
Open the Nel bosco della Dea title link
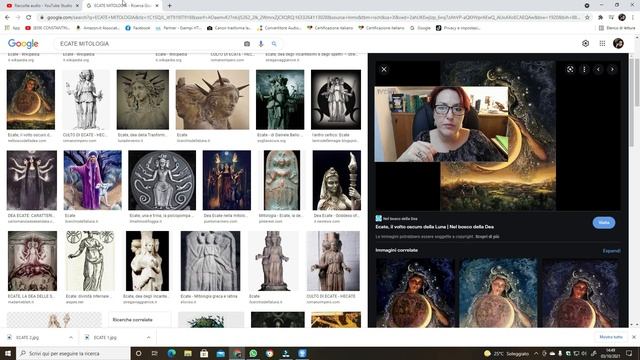[434, 227]
